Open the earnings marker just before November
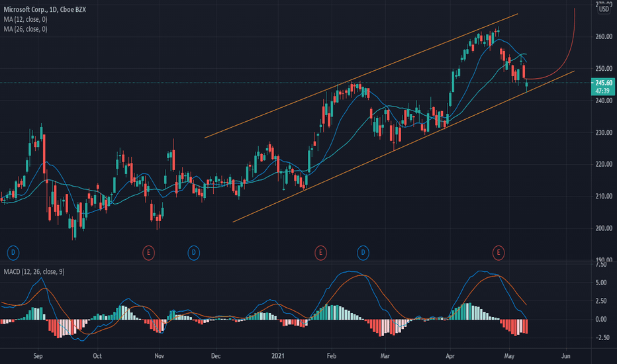This screenshot has width=617, height=364. (148, 252)
